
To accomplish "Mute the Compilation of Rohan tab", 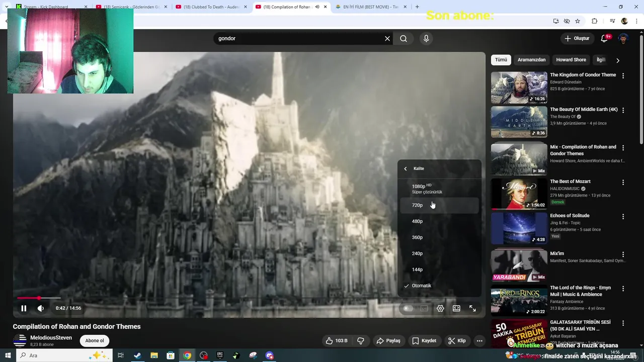I will tap(317, 7).
